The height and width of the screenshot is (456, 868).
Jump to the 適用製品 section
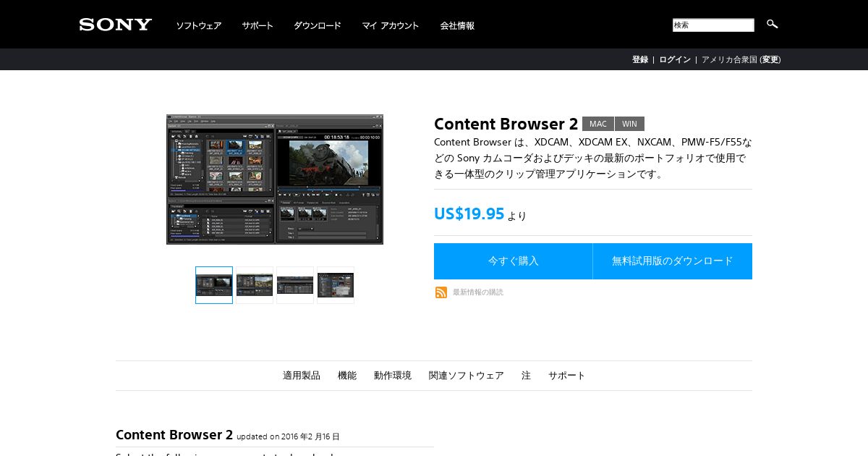tap(302, 376)
